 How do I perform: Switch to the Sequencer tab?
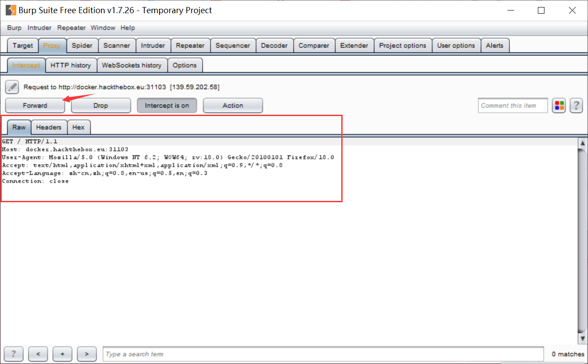click(x=233, y=45)
